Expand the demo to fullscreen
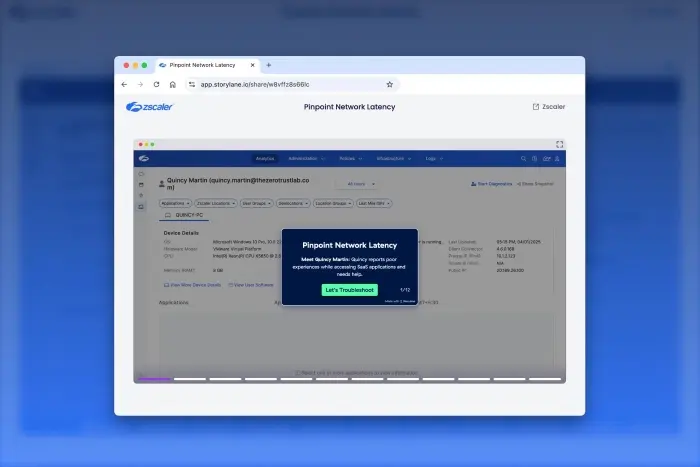 click(559, 144)
